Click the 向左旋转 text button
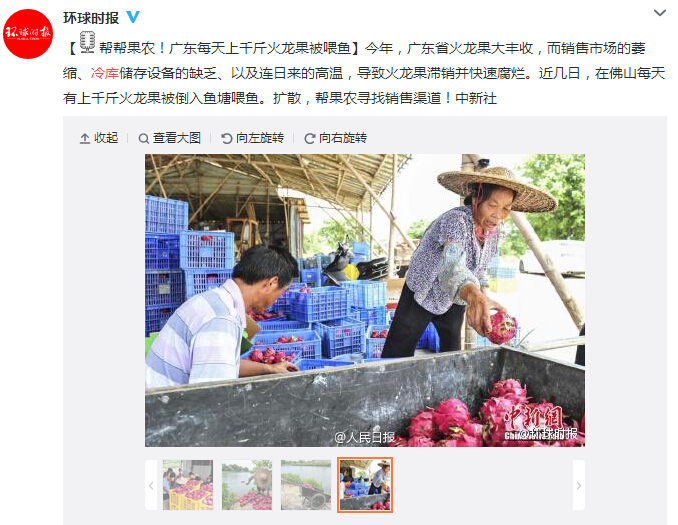This screenshot has height=525, width=678. pos(260,138)
